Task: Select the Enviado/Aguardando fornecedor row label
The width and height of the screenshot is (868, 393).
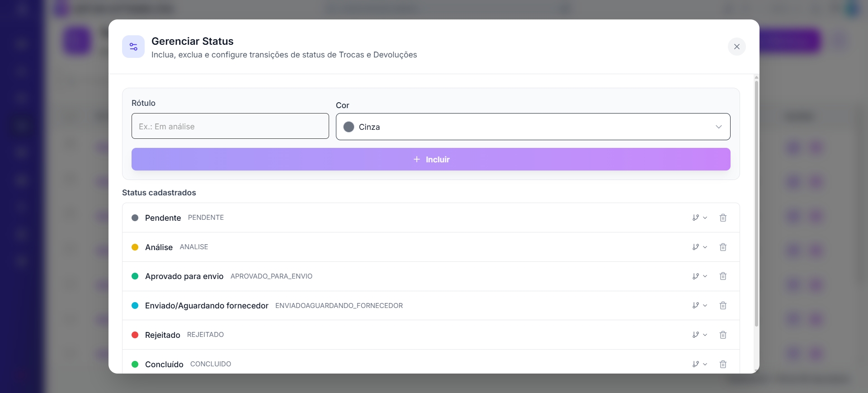Action: tap(207, 306)
